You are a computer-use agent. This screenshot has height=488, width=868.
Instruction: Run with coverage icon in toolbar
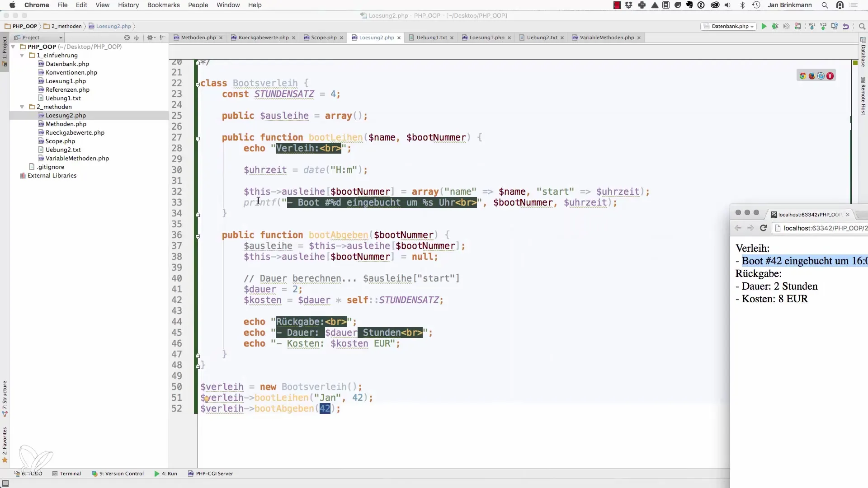[787, 26]
